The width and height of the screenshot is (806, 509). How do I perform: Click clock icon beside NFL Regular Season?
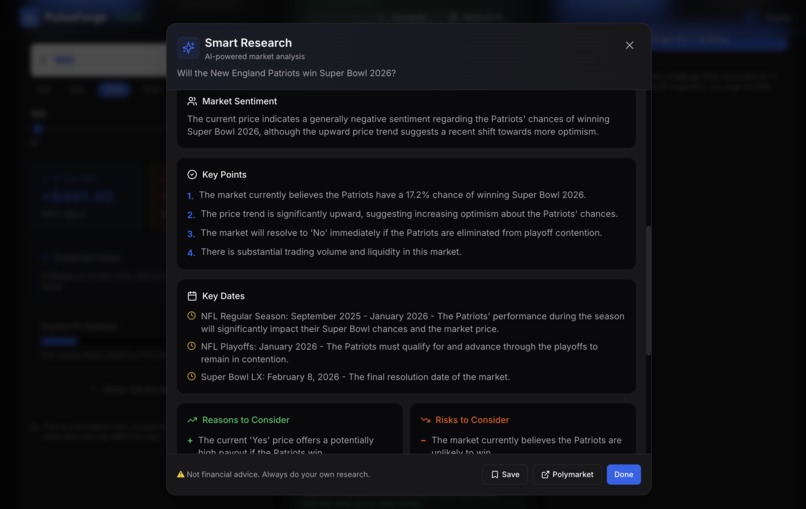[191, 316]
